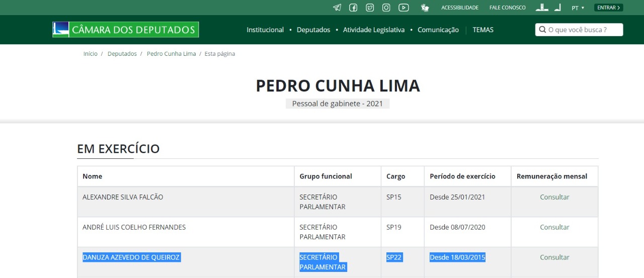Open the Facebook page icon
The image size is (644, 278).
[353, 8]
